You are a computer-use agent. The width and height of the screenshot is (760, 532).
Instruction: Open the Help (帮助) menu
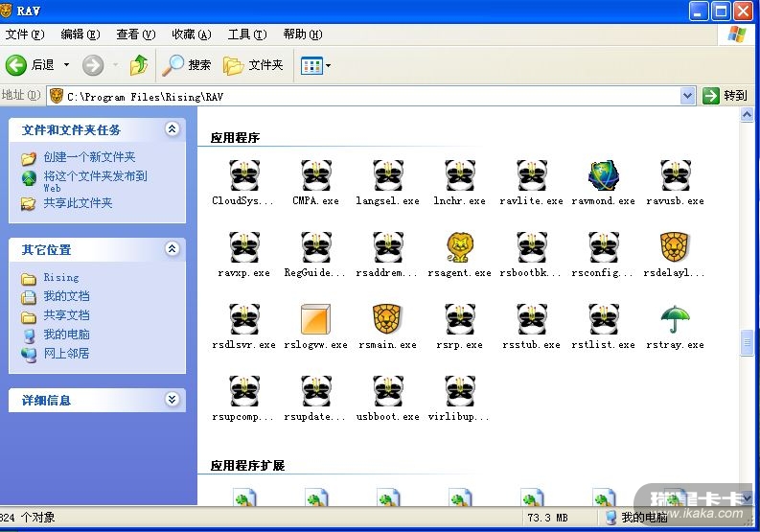(303, 35)
